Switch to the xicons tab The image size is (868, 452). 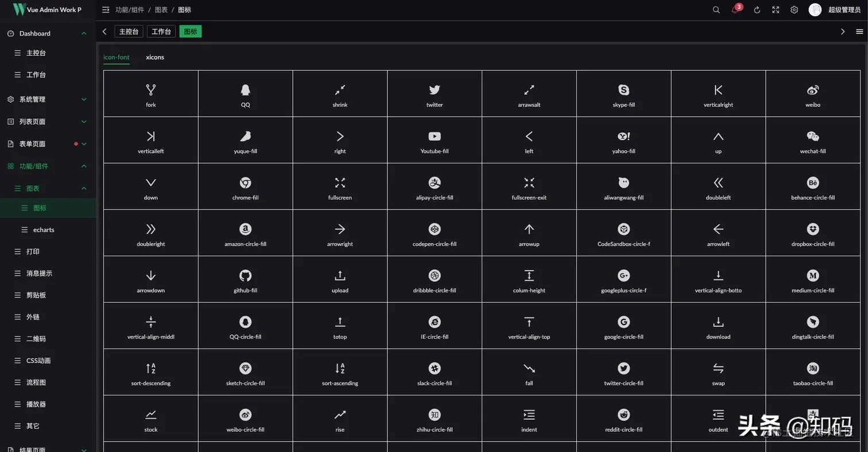tap(155, 57)
